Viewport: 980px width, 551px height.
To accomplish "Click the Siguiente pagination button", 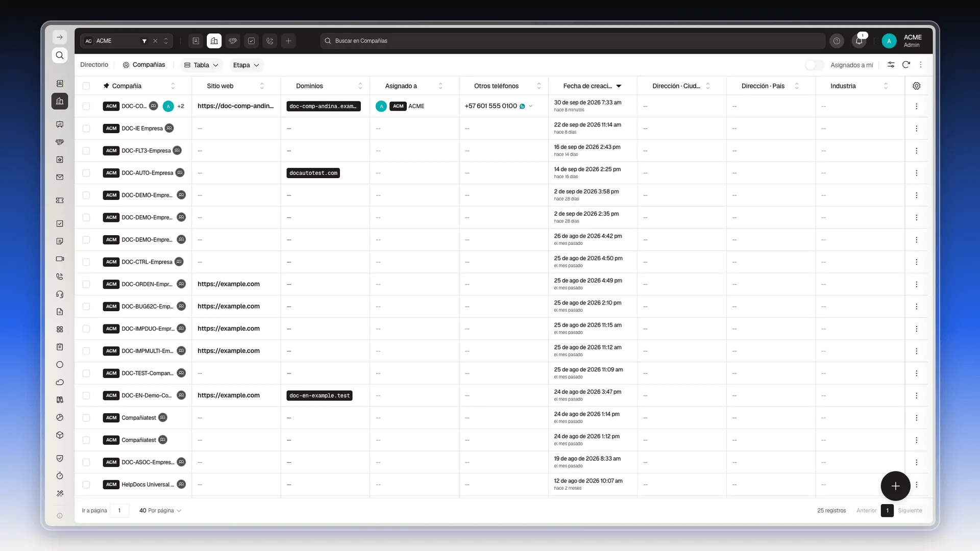I will 910,510.
